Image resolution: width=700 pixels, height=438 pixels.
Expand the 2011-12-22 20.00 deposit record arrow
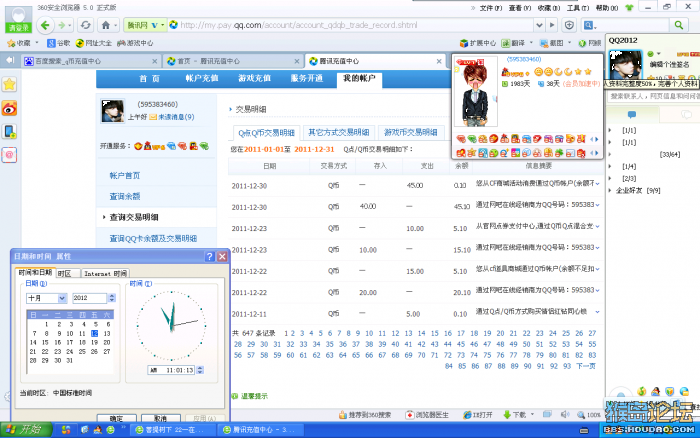597,291
